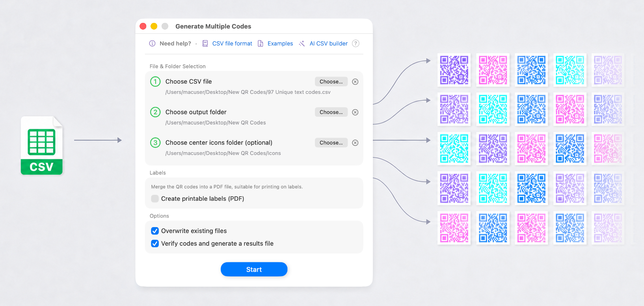Enable Create printable labels (PDF) checkbox
Image resolution: width=644 pixels, height=306 pixels.
click(155, 199)
